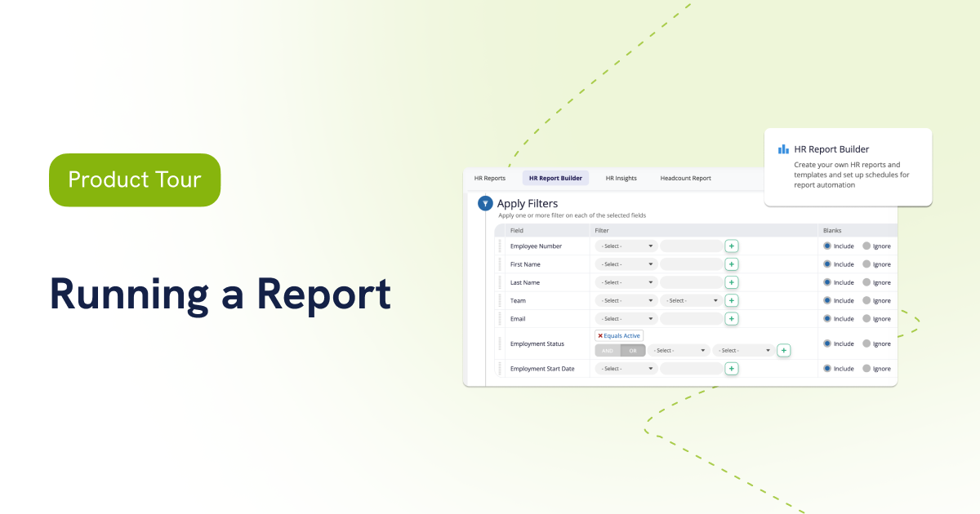The height and width of the screenshot is (514, 980).
Task: Grab the drag handle of the Employment Start Date row
Action: coord(500,369)
